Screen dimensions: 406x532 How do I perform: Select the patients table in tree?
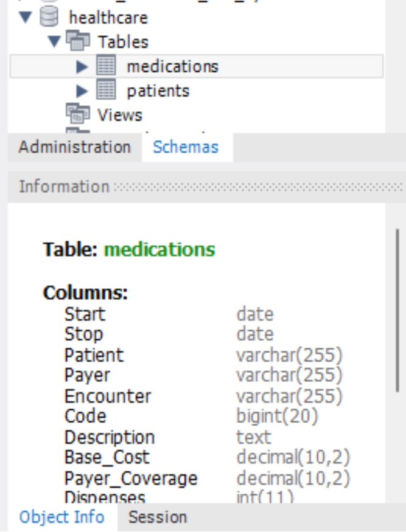click(158, 91)
